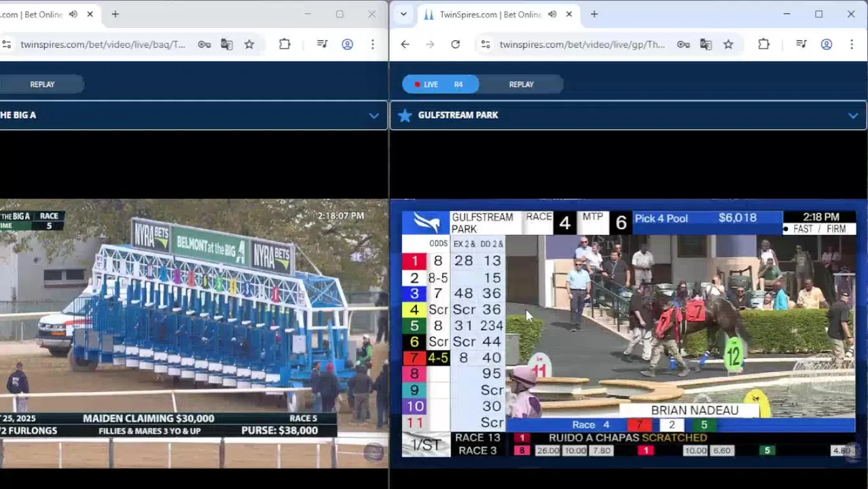Expand The Big A track dropdown
Viewport: 868px width, 489px height.
[x=374, y=115]
